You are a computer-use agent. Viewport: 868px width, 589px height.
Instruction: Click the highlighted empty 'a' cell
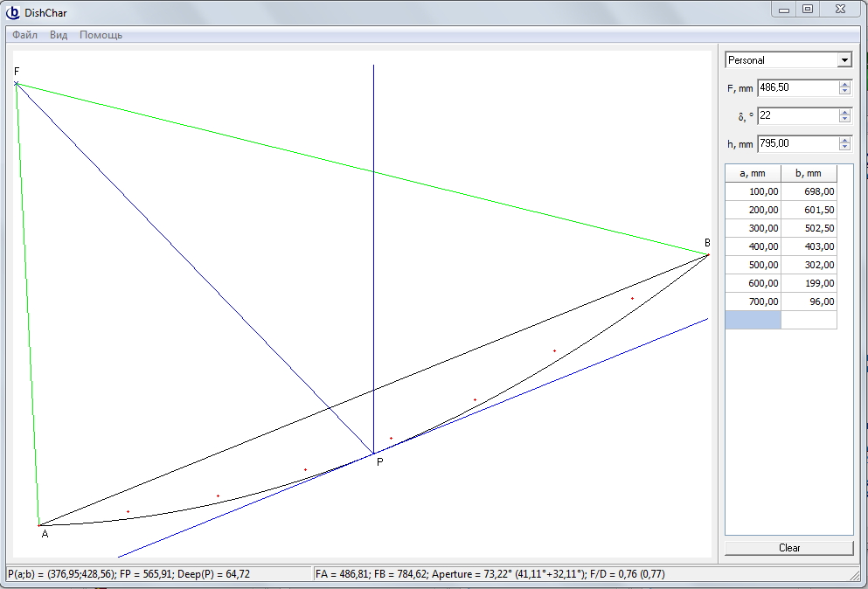click(753, 320)
